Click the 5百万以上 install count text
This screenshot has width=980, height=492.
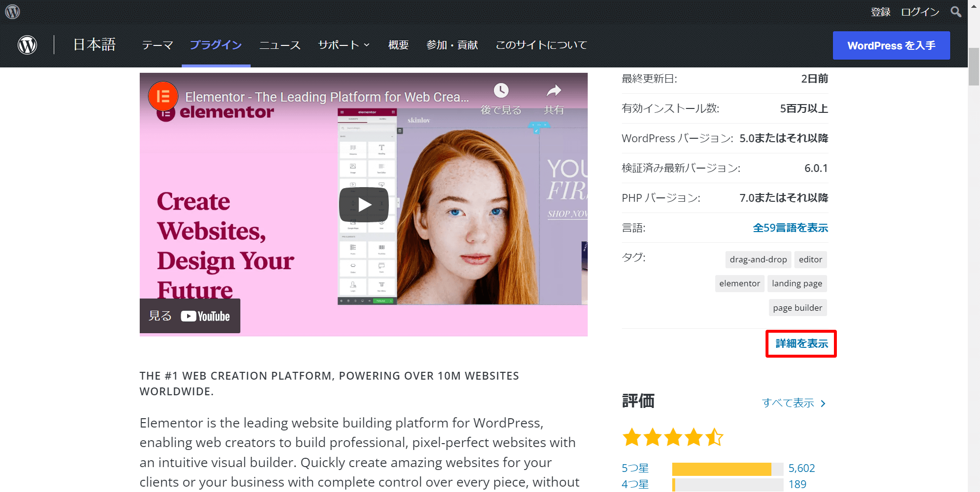coord(804,108)
